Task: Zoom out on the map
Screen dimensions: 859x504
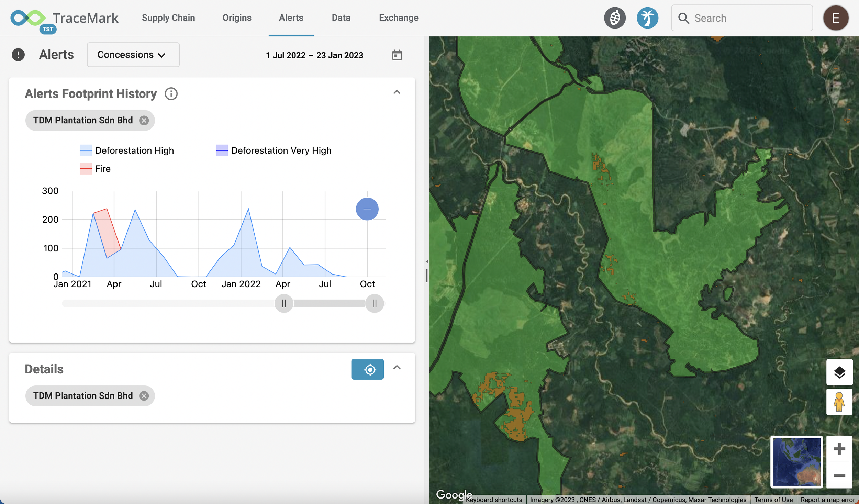Action: (839, 475)
